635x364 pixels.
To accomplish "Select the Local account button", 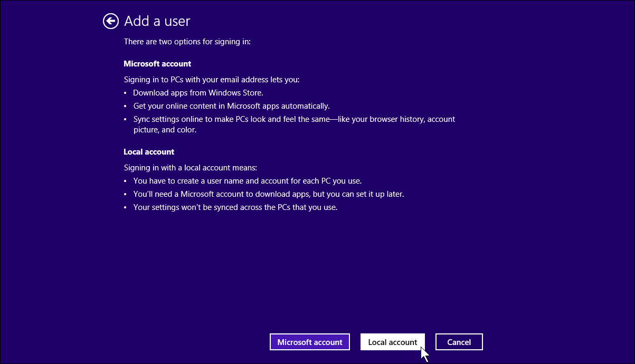I will 393,342.
